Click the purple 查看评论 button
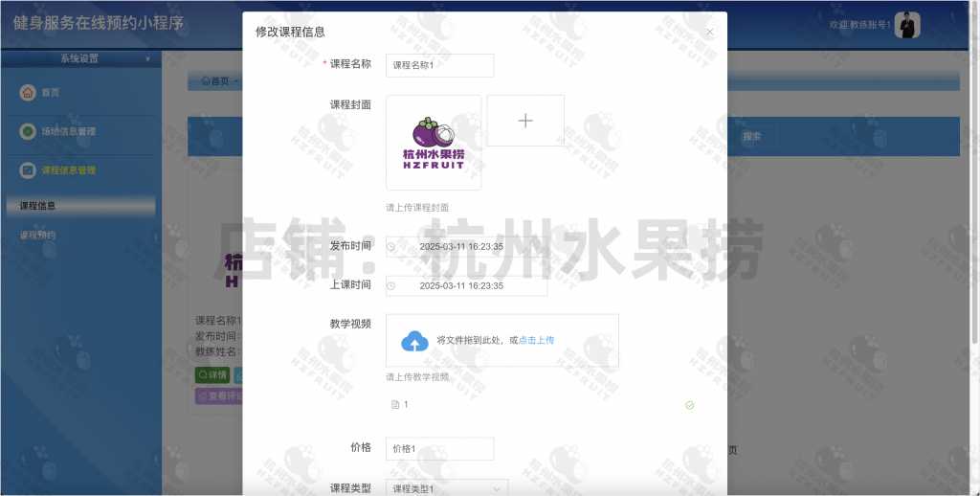980x496 pixels. click(x=219, y=395)
